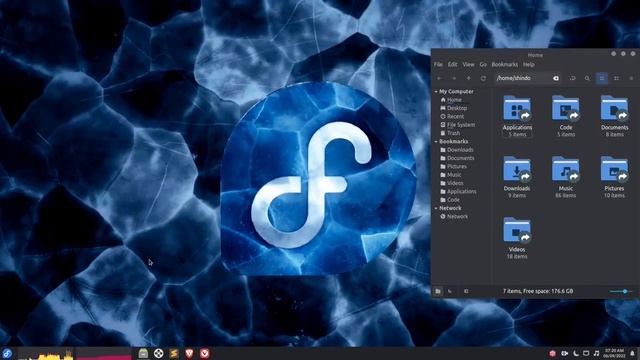Viewport: 640px width, 360px height.
Task: Toggle night mode moon icon
Action: click(576, 353)
